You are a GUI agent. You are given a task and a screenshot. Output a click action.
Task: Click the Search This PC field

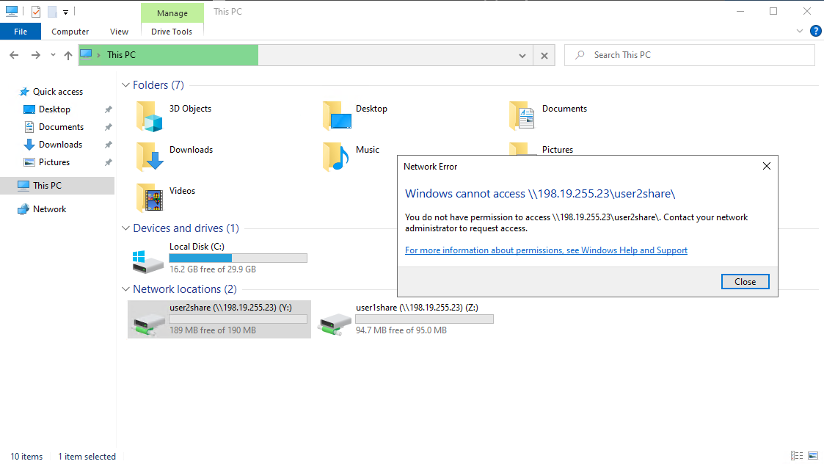click(689, 55)
